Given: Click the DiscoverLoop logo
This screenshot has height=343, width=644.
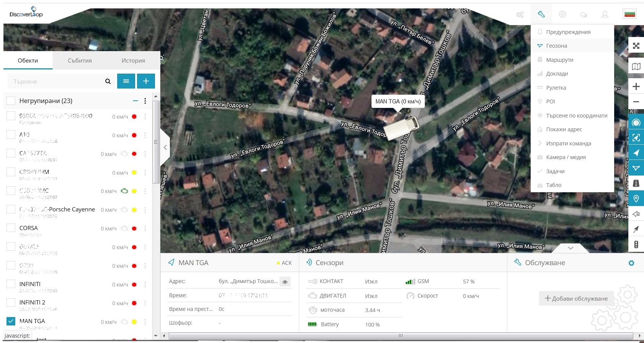Looking at the screenshot, I should click(x=26, y=13).
